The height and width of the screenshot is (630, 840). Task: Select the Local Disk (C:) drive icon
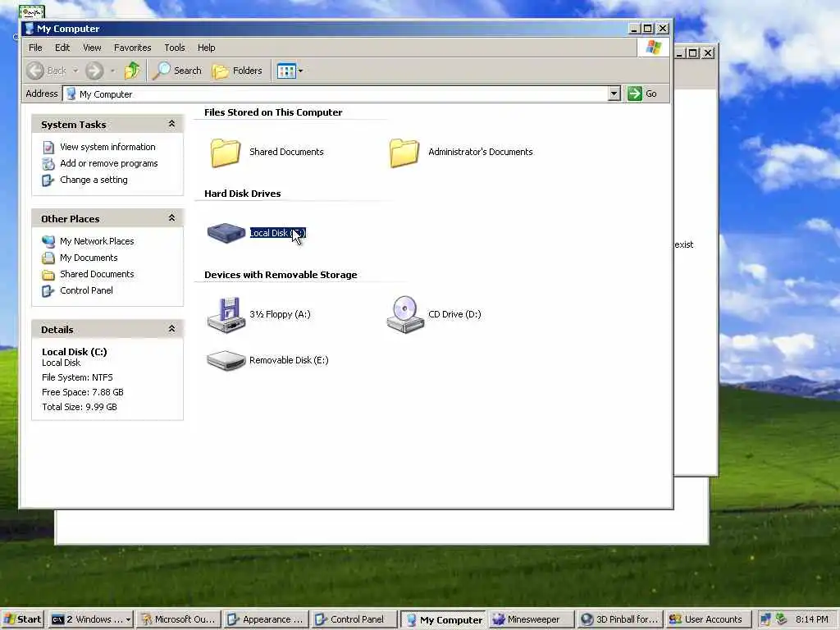coord(226,233)
